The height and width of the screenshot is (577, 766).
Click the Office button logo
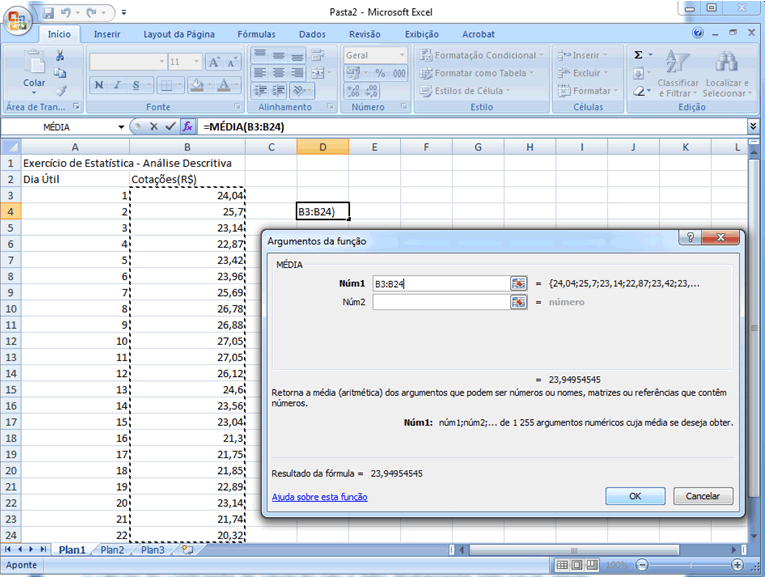(18, 22)
